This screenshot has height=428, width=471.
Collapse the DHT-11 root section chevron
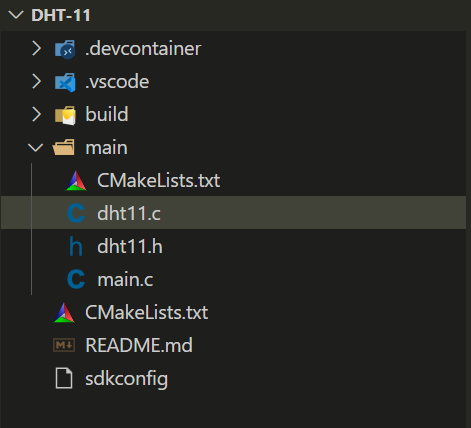[16, 15]
